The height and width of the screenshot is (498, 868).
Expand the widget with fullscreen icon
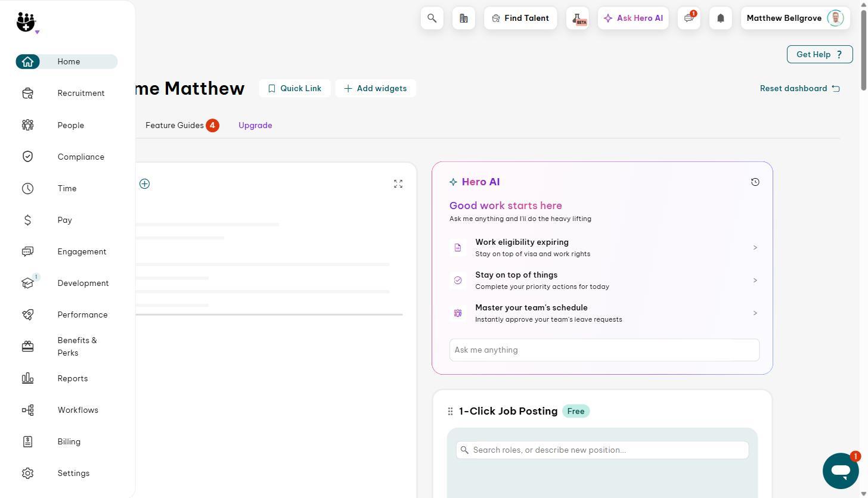click(x=398, y=183)
